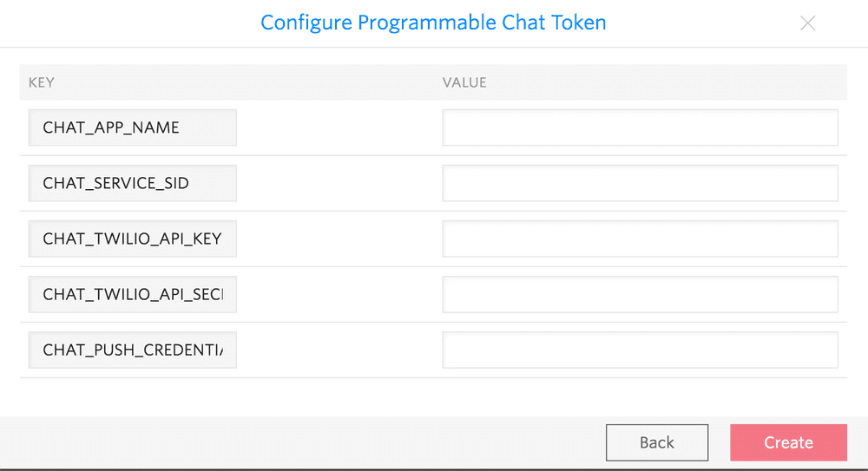The image size is (868, 471).
Task: Click the VALUE column header
Action: (x=464, y=82)
